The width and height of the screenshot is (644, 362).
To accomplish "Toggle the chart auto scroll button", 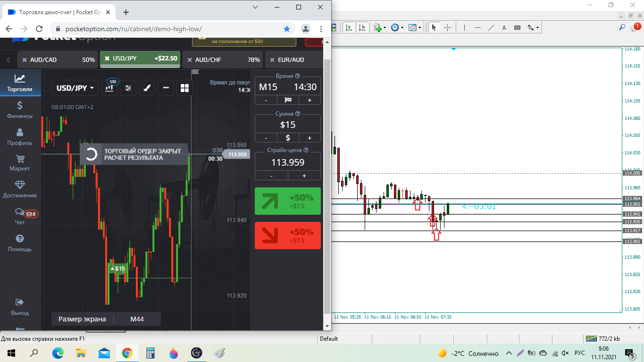I will click(x=349, y=28).
